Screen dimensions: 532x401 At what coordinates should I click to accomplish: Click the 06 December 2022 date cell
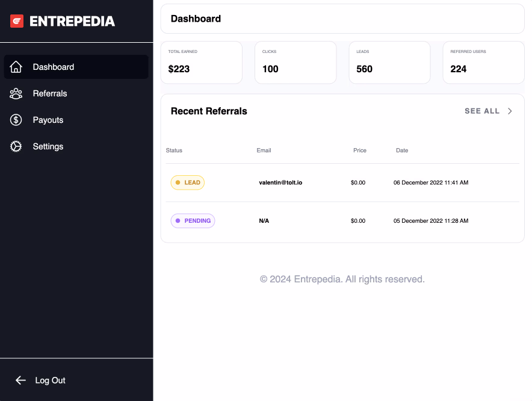pyautogui.click(x=430, y=182)
